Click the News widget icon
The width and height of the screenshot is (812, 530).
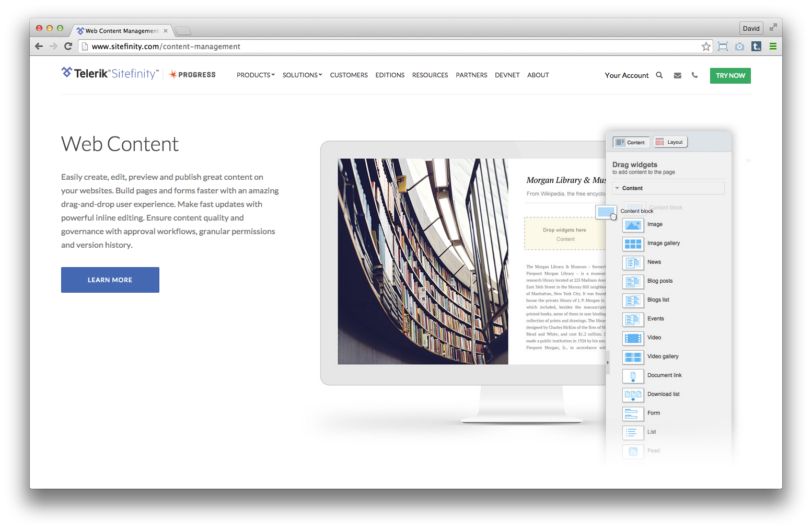(633, 262)
